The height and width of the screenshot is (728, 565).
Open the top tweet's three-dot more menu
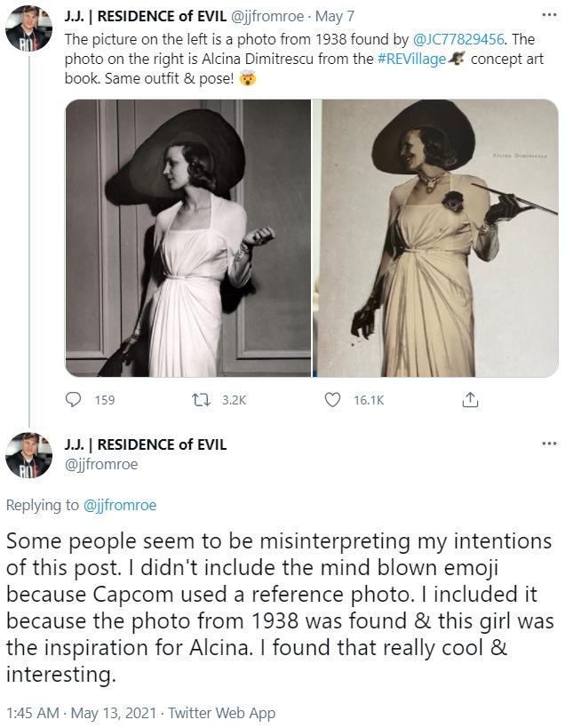(x=548, y=14)
